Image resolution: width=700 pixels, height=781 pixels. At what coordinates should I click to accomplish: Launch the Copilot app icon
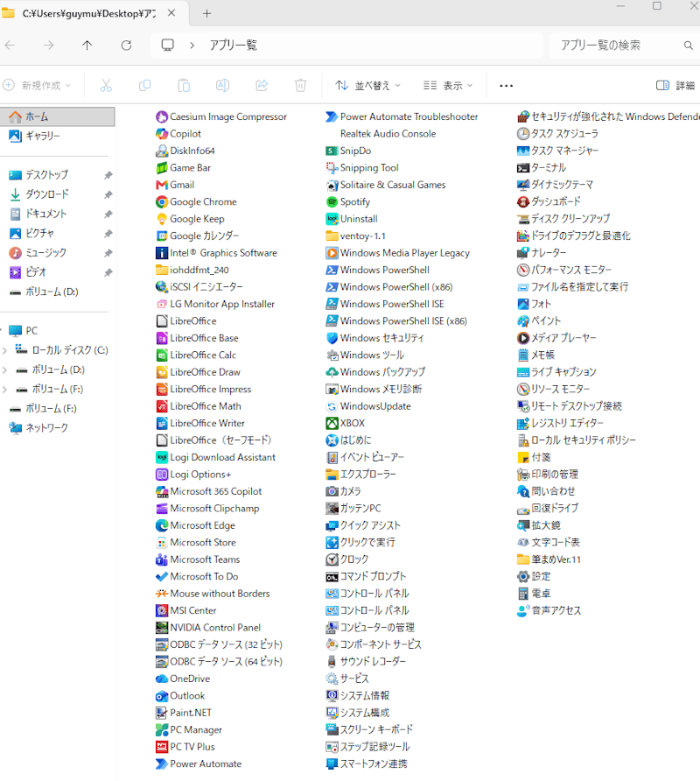[161, 133]
